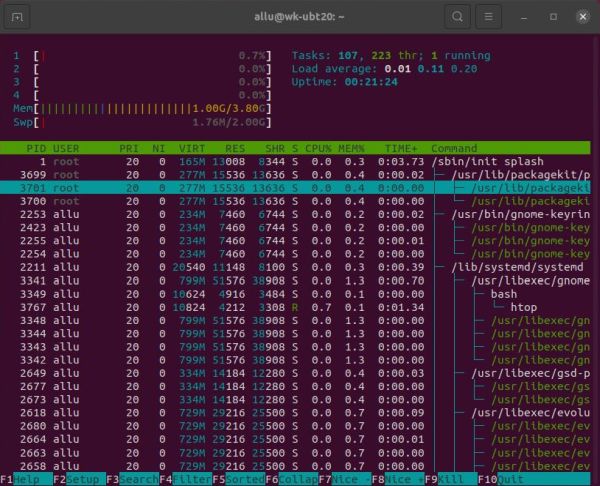Screen dimensions: 600x486
Task: Open a new terminal tab icon
Action: pos(17,17)
